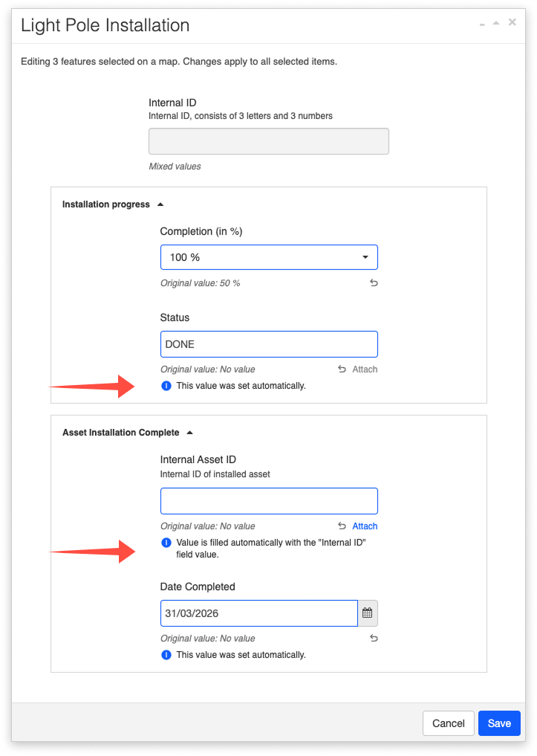Revert the Internal Asset ID value
This screenshot has height=756, width=537.
point(342,526)
